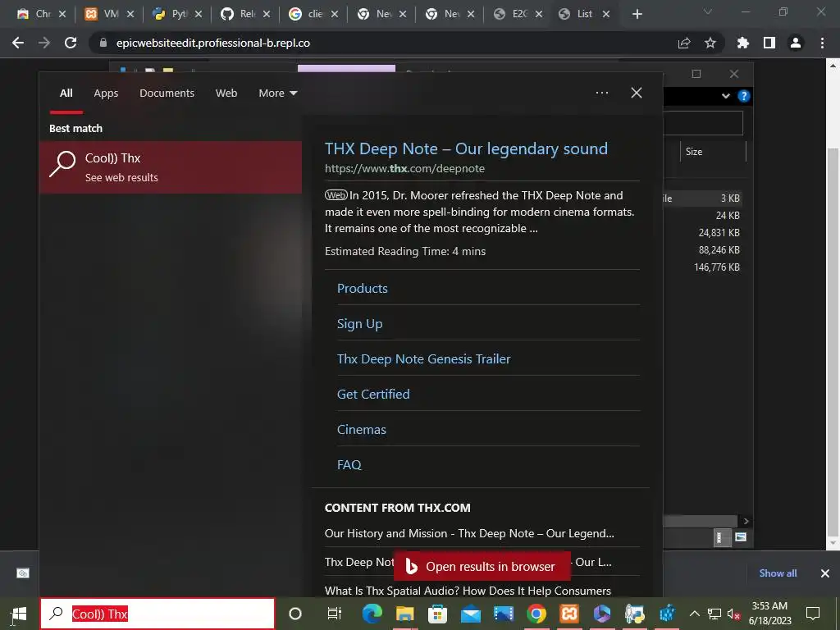Open the Windows Start menu
Image resolution: width=840 pixels, height=630 pixels.
pyautogui.click(x=19, y=614)
